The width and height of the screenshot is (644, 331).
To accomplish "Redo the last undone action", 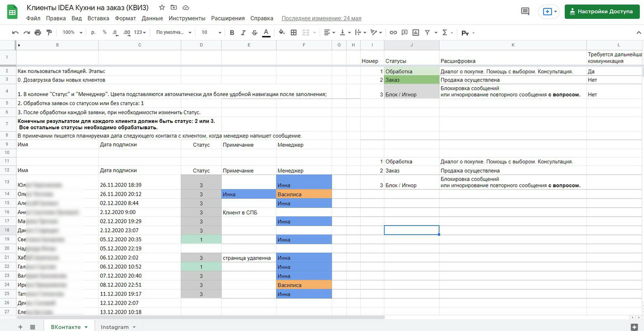I will (27, 33).
